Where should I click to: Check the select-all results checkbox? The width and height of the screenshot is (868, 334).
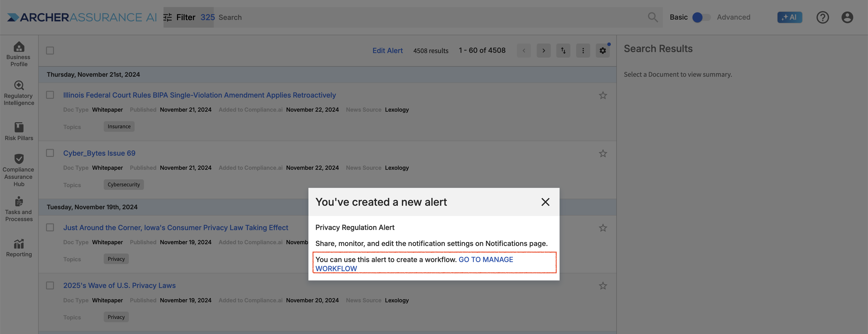[x=50, y=51]
